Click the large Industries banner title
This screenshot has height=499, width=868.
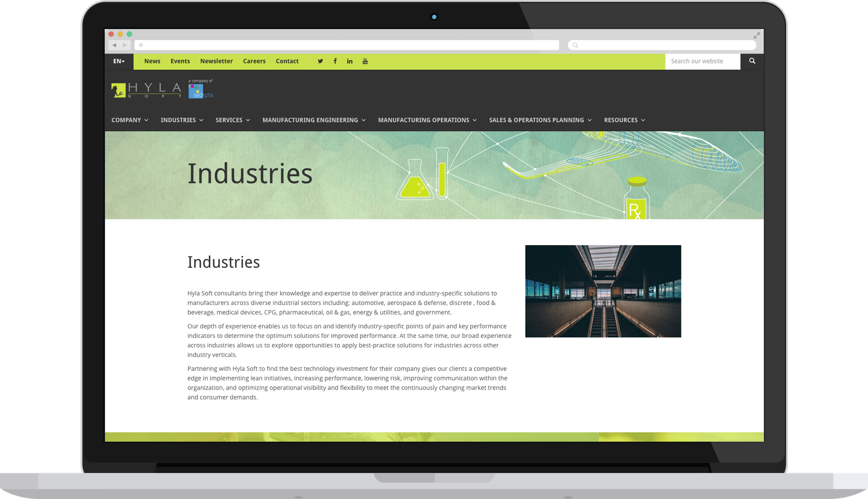(250, 173)
